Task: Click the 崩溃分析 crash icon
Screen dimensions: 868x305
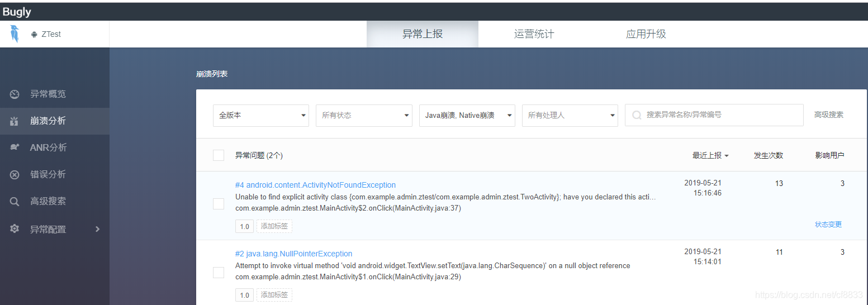Action: [15, 121]
